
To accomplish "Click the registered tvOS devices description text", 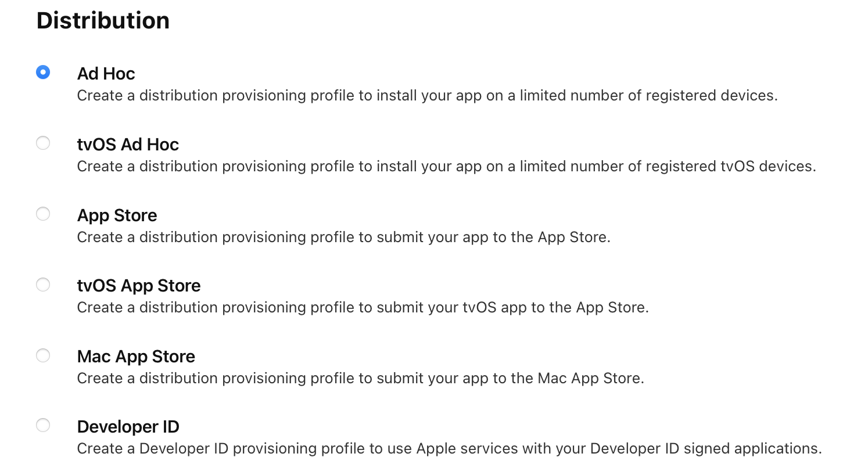I will point(446,167).
